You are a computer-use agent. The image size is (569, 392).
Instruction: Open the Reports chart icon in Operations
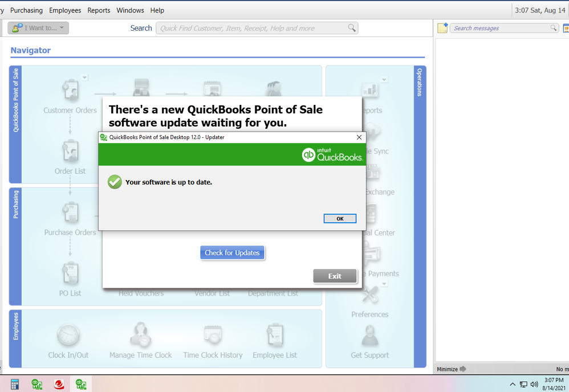370,89
